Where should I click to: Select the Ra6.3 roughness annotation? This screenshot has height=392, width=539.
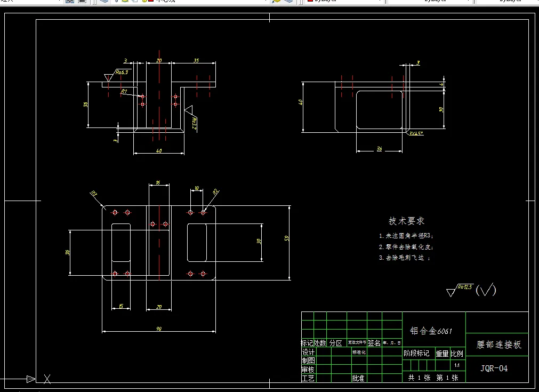[122, 72]
